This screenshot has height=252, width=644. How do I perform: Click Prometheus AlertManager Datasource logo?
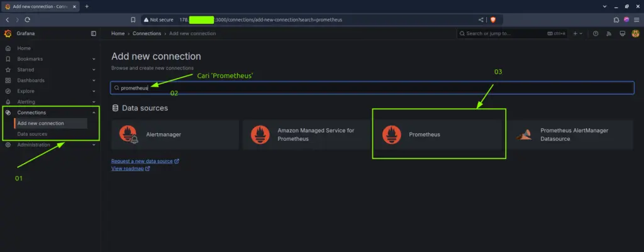(524, 134)
